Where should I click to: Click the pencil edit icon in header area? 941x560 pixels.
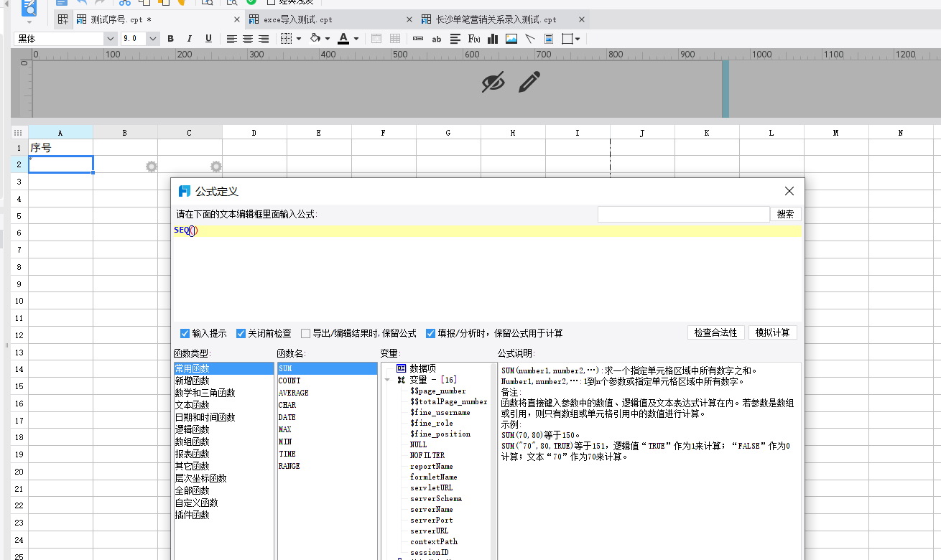[x=529, y=82]
